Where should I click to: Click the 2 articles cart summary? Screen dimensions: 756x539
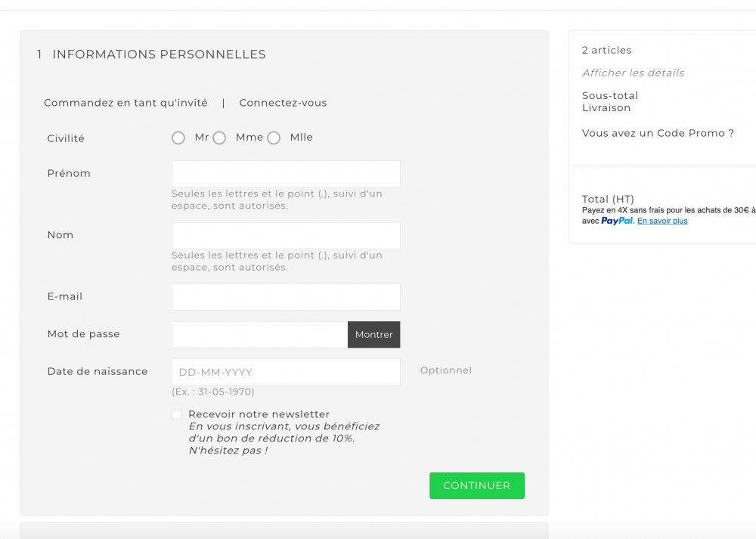coord(606,51)
